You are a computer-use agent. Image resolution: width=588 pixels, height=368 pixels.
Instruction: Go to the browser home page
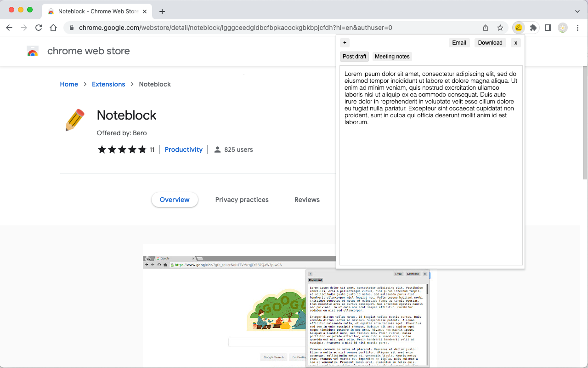[x=53, y=28]
